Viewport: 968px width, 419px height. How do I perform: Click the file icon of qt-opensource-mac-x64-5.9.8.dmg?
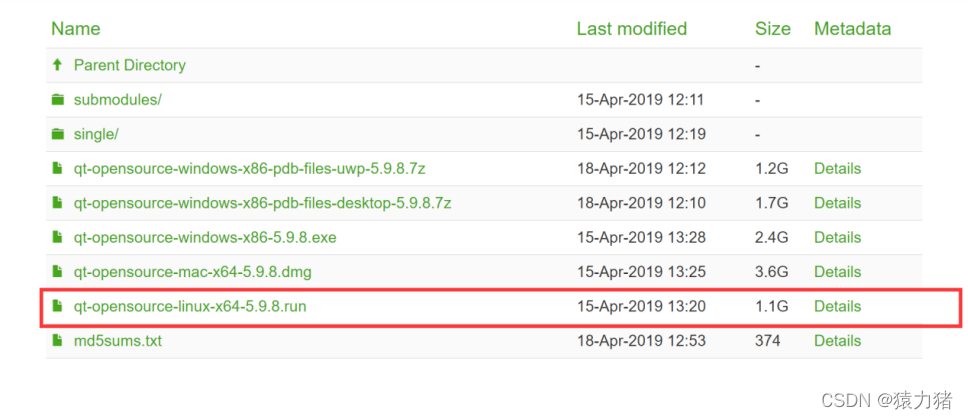point(57,272)
